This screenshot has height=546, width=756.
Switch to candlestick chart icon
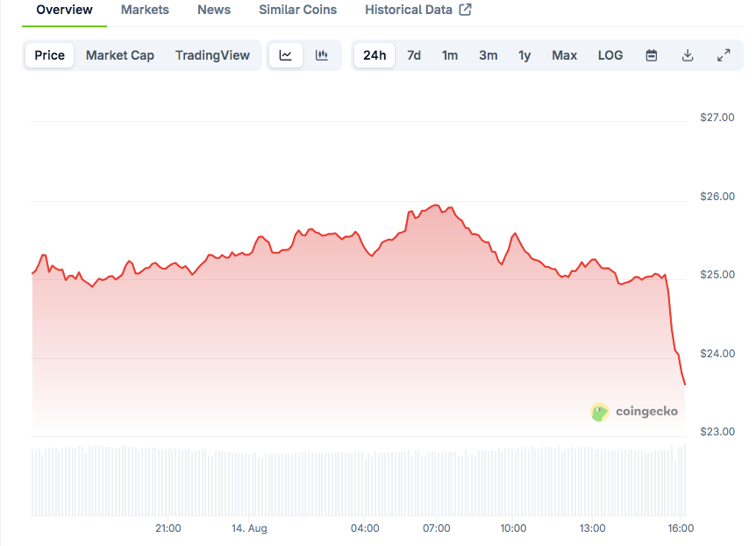322,55
